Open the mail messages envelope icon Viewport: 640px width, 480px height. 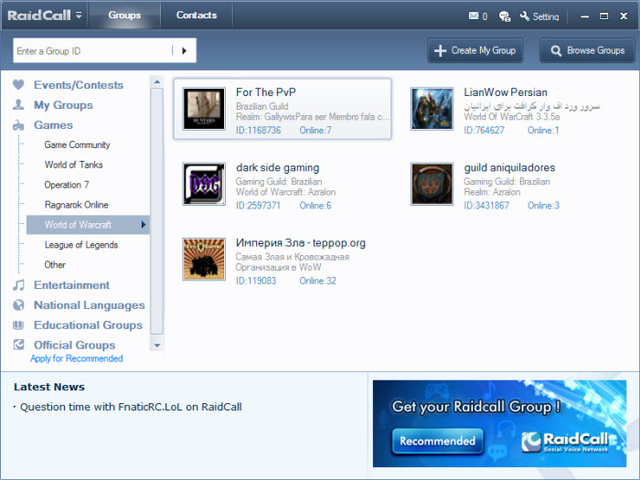pos(473,16)
